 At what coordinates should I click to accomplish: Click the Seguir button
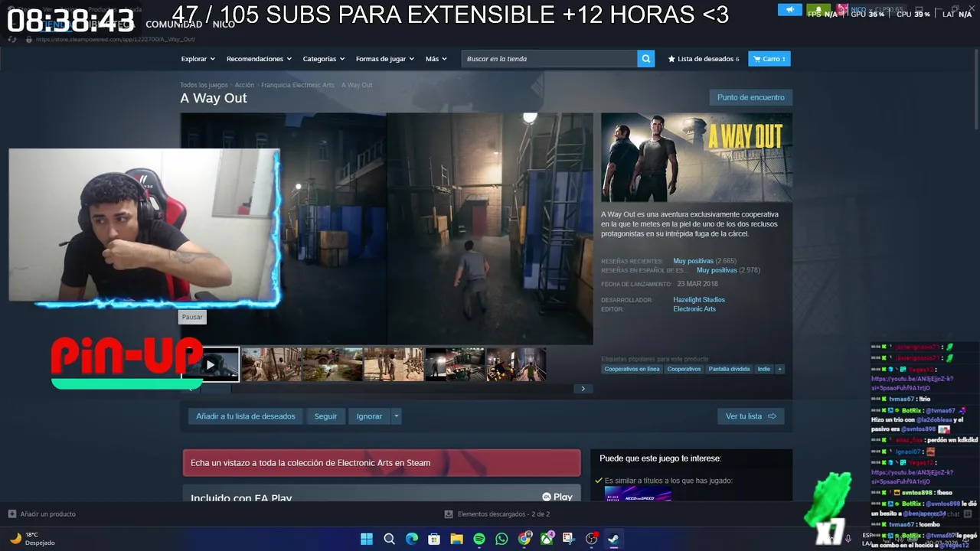click(325, 416)
